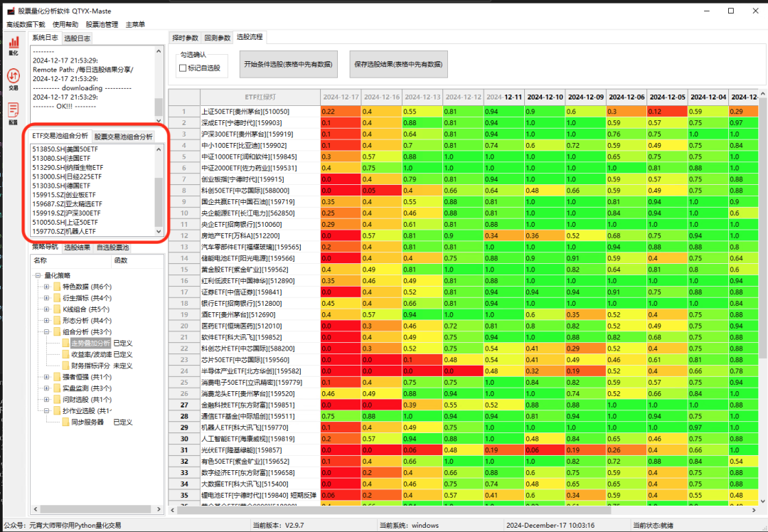Open the 离线数据下载 menu
The height and width of the screenshot is (532, 768).
coord(26,24)
